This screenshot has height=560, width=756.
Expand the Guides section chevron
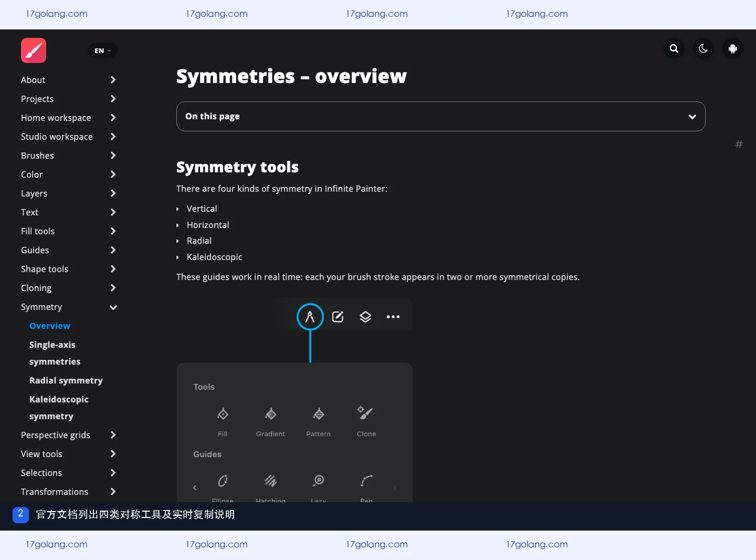coord(113,250)
